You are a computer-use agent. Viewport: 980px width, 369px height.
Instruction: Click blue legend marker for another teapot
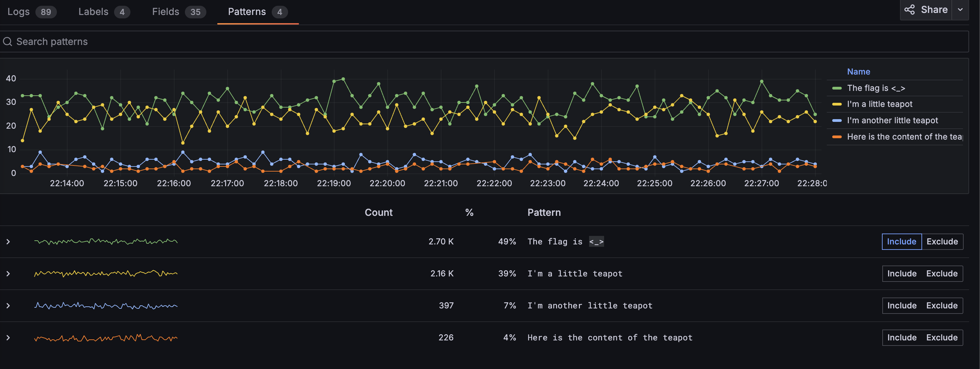837,121
